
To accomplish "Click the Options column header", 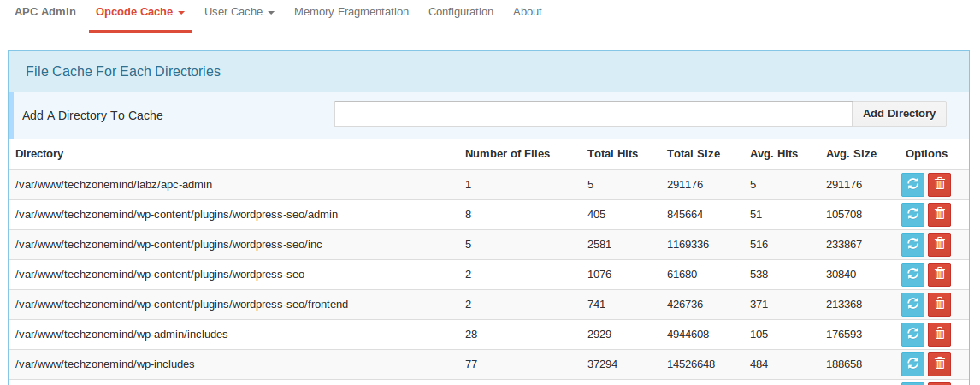I will (x=926, y=154).
